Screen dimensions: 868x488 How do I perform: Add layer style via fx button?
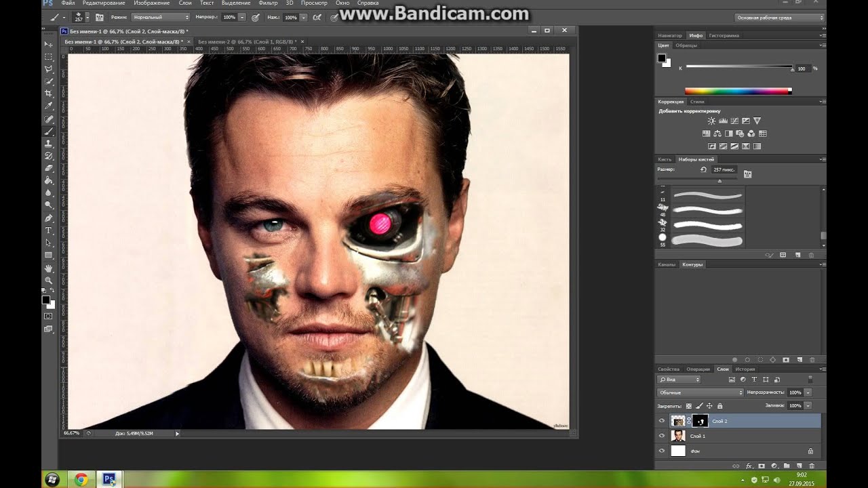point(749,466)
